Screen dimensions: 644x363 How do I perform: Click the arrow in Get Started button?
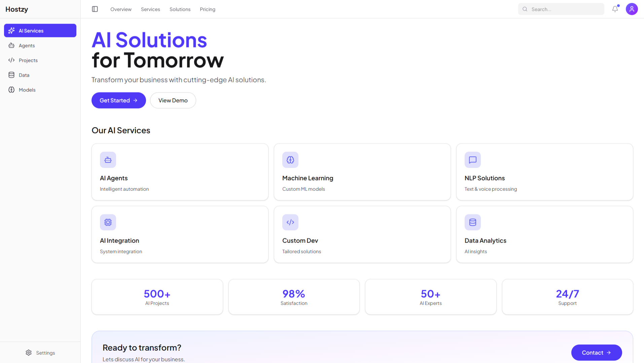point(135,100)
